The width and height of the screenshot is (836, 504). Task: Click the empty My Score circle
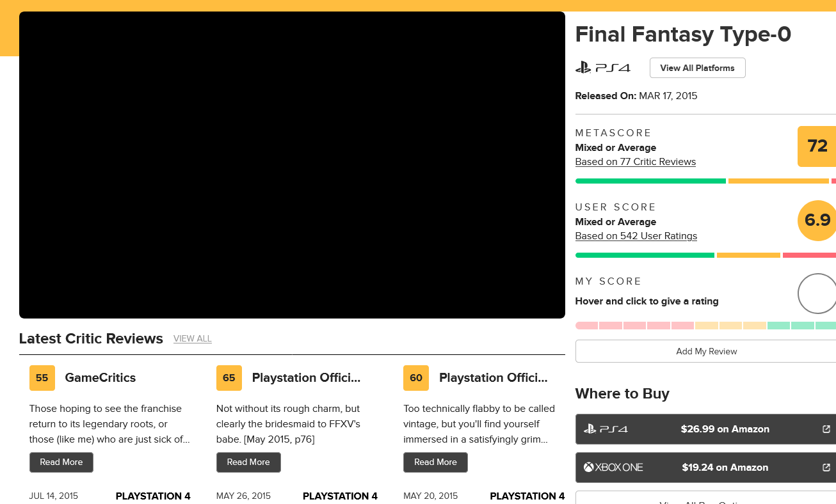pyautogui.click(x=817, y=294)
